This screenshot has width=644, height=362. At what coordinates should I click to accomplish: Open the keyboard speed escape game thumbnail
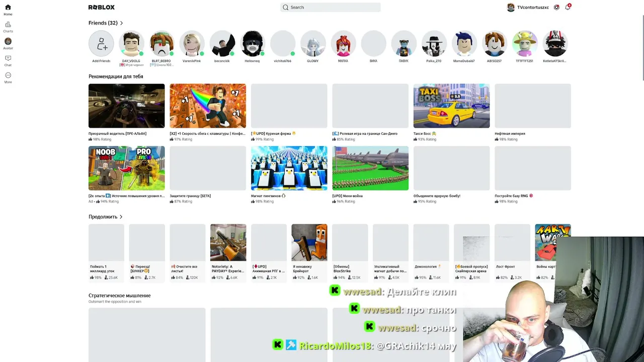[x=208, y=106]
